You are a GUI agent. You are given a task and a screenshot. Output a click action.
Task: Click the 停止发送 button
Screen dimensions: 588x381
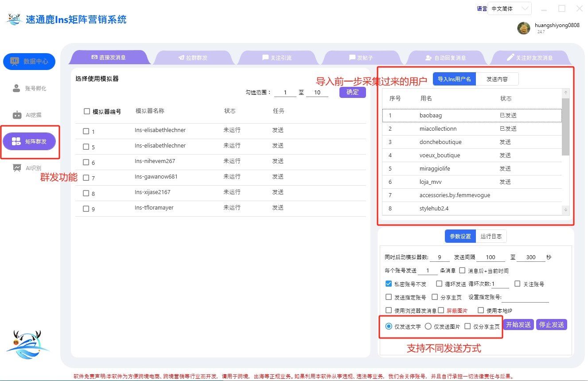coord(552,325)
